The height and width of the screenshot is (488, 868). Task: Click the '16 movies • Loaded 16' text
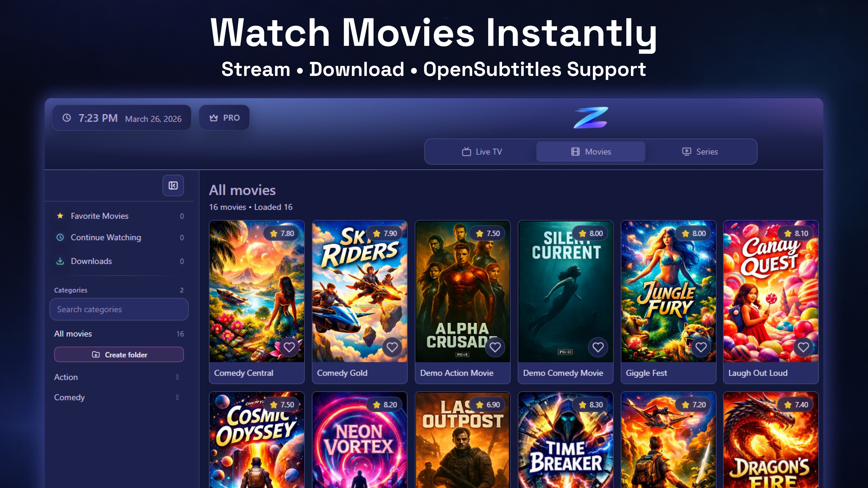coord(251,207)
